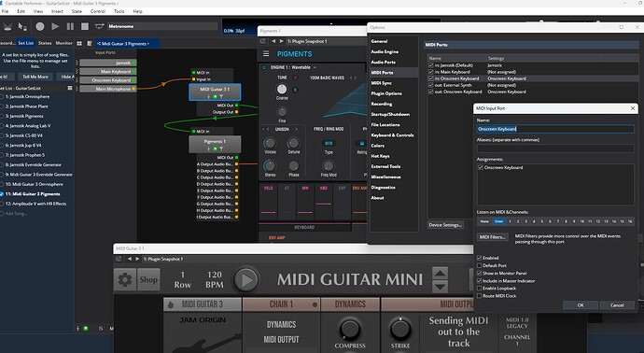Viewport: 644px width, 353px height.
Task: Open the notes icon beside song title
Action: click(x=90, y=43)
